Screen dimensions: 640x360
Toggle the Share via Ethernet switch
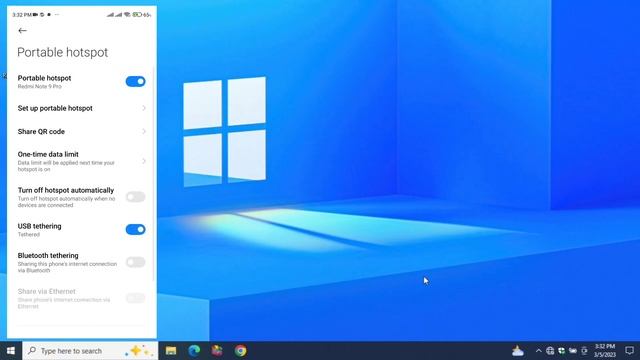(136, 298)
